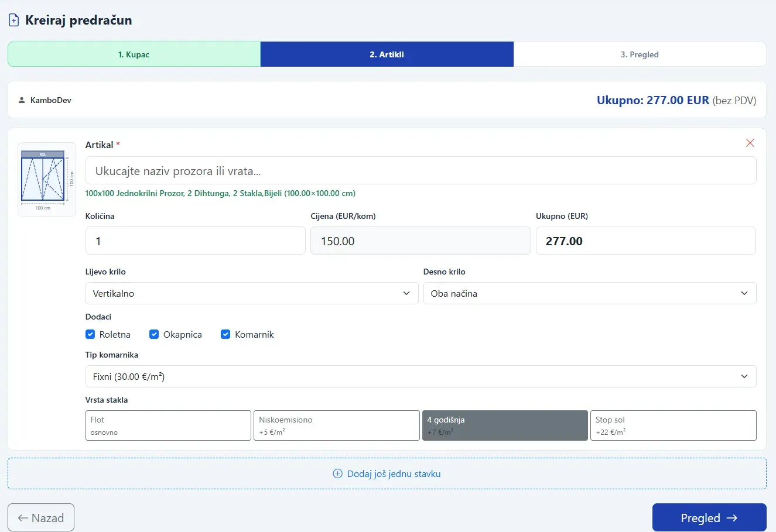Click the plus circle icon in Dodaj još jednu stavku
The image size is (776, 532).
337,473
